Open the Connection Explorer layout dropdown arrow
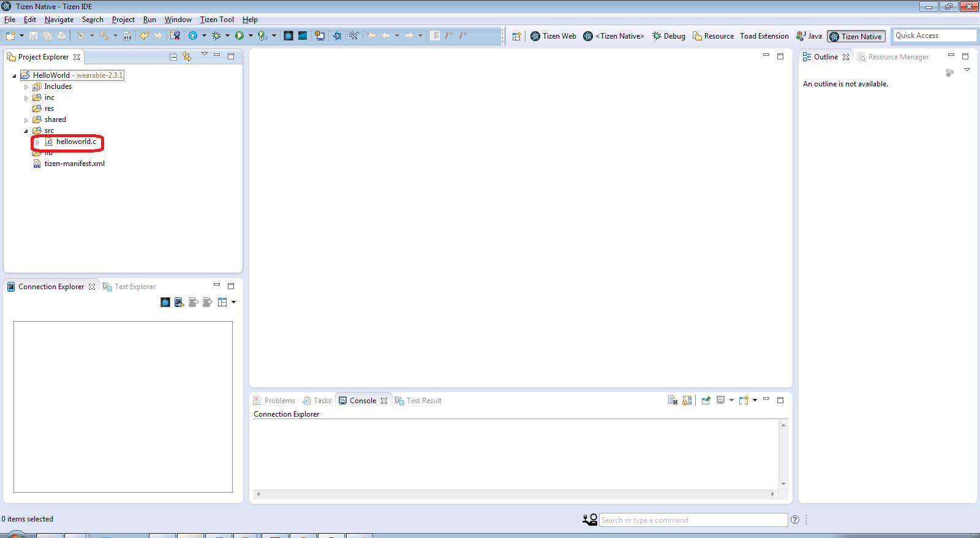The width and height of the screenshot is (980, 538). 233,302
